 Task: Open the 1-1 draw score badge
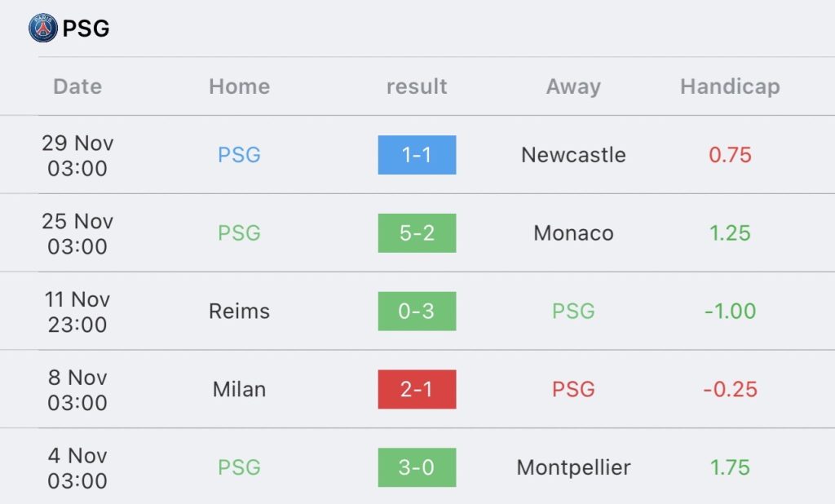coord(417,154)
